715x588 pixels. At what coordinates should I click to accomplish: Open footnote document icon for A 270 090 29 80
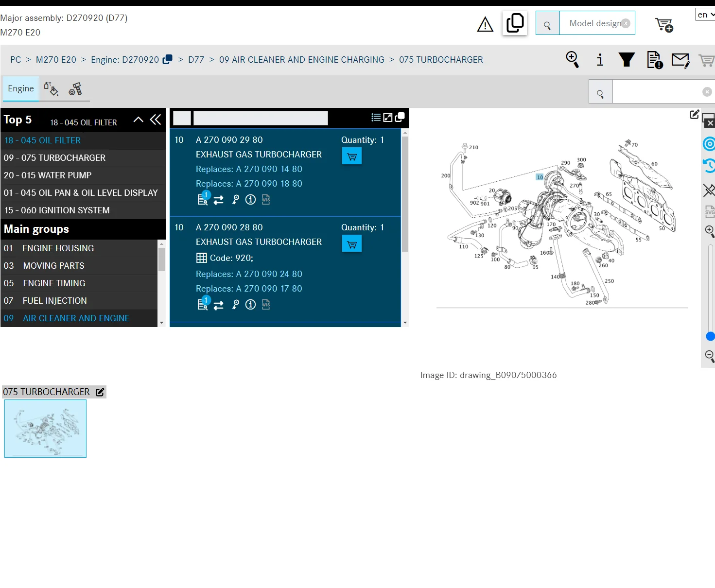pyautogui.click(x=203, y=199)
